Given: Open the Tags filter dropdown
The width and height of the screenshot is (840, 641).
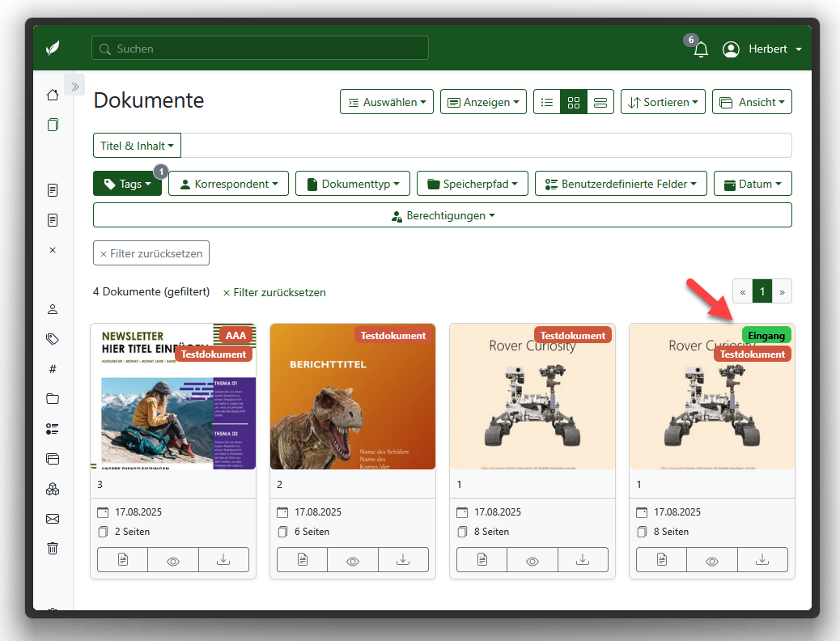Looking at the screenshot, I should pos(127,184).
